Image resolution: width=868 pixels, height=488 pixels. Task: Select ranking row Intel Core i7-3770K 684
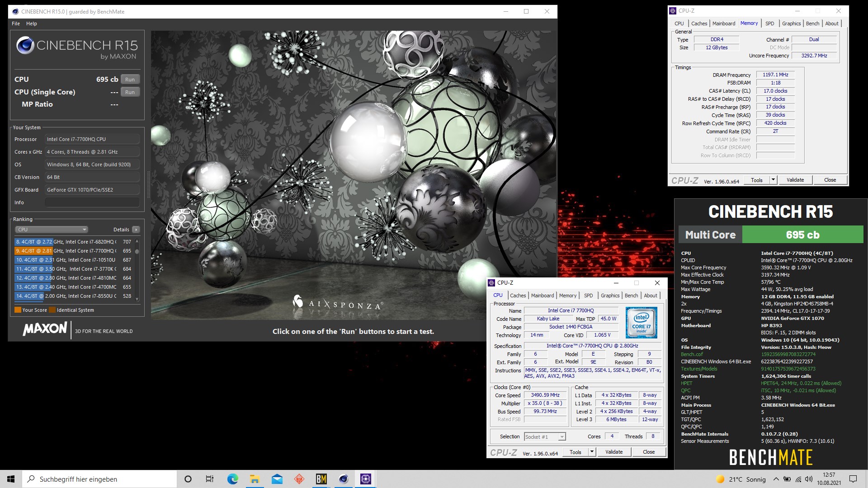click(73, 269)
